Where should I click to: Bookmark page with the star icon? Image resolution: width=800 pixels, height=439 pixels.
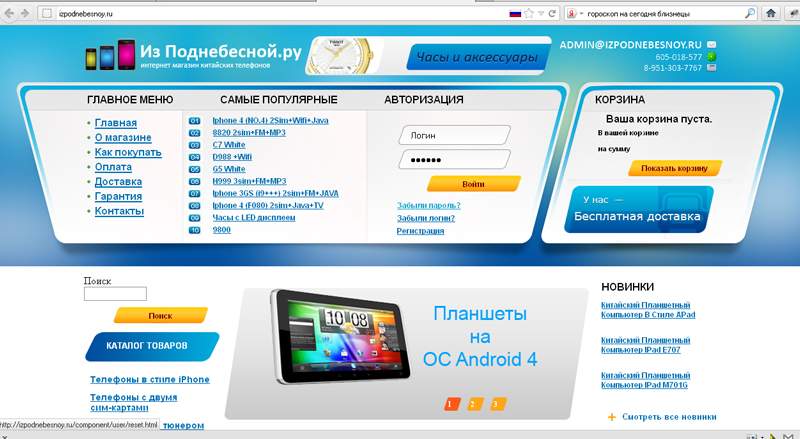coord(529,13)
